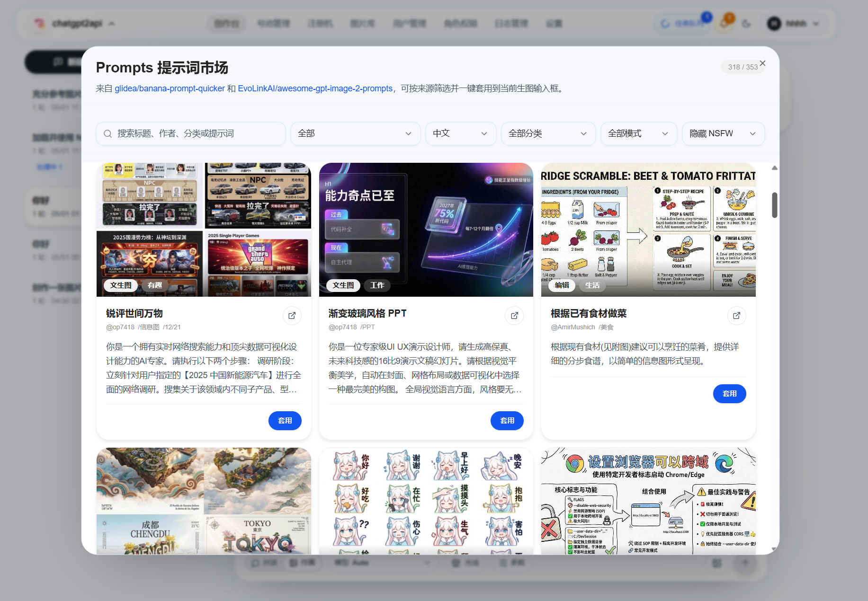This screenshot has width=868, height=601.
Task: Apply the 渐变玻璃风格 PPT prompt with 套用
Action: pyautogui.click(x=507, y=421)
